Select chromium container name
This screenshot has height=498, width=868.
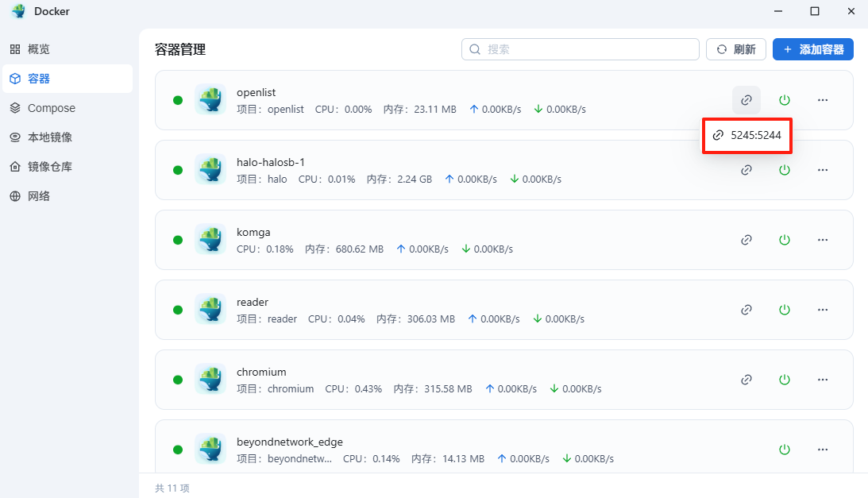point(261,372)
